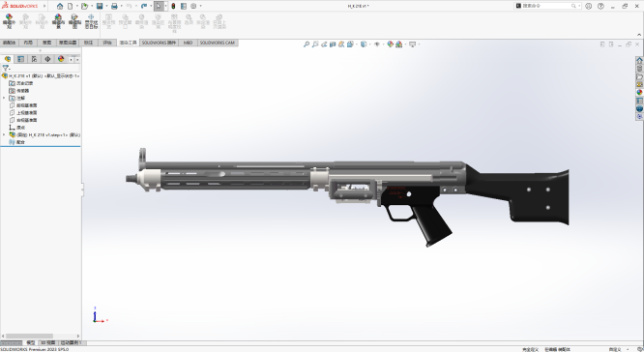Create a new document with New icon

(71, 6)
